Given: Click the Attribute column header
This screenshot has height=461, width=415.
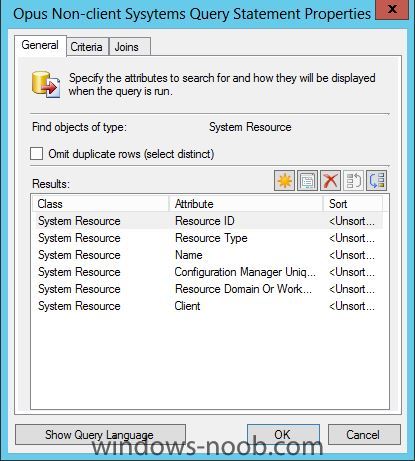Looking at the screenshot, I should click(x=246, y=204).
